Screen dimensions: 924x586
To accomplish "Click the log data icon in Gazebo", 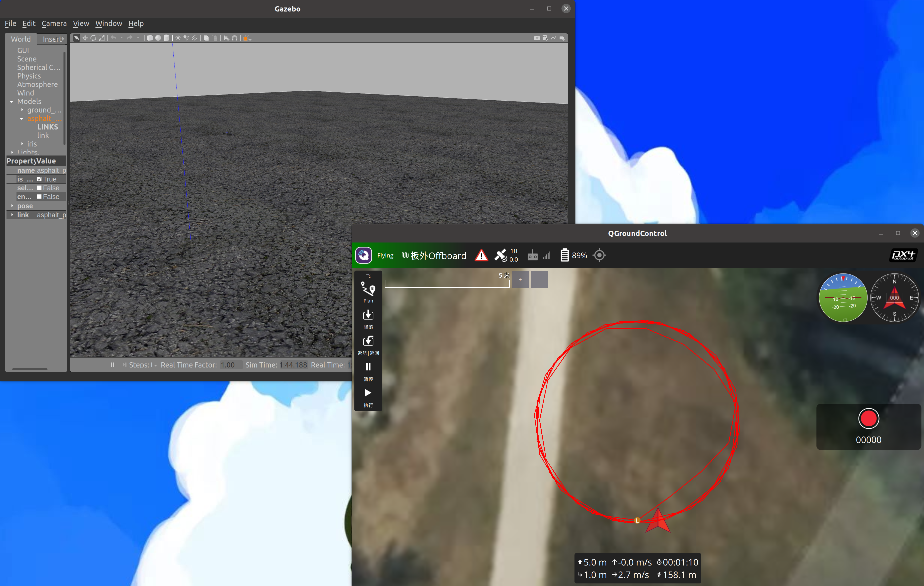I will [x=545, y=38].
